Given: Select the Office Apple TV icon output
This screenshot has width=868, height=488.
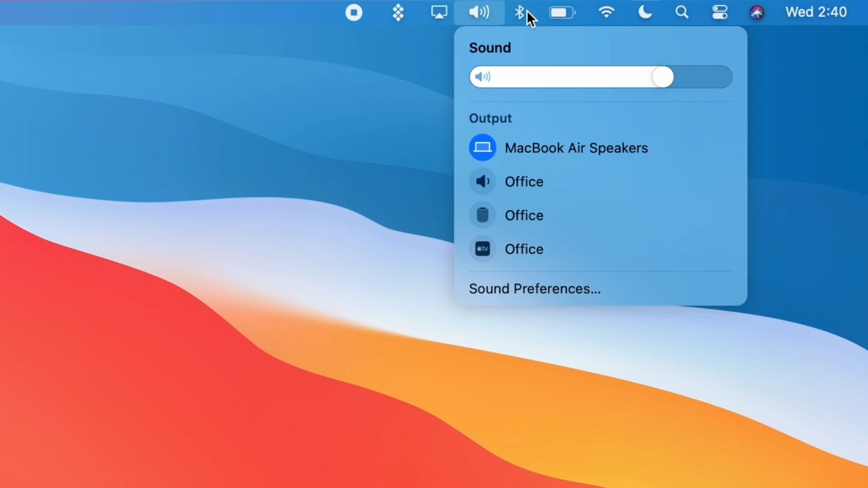Looking at the screenshot, I should (x=483, y=249).
